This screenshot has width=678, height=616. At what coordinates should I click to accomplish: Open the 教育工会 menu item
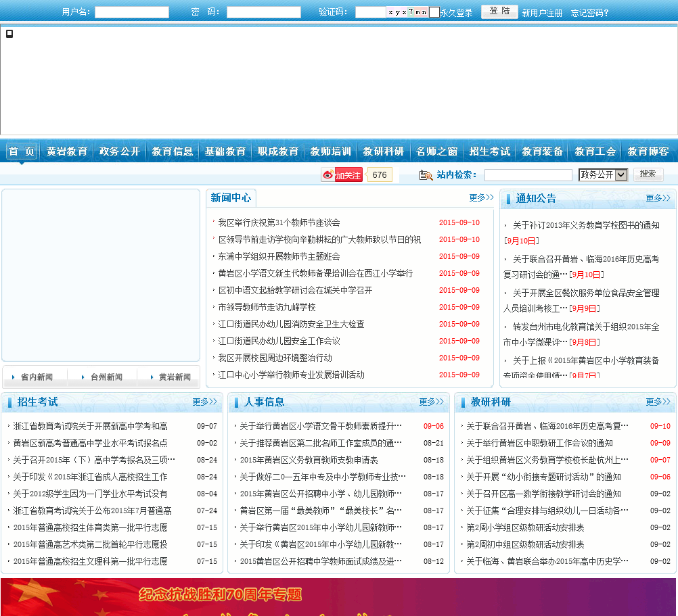(x=595, y=151)
